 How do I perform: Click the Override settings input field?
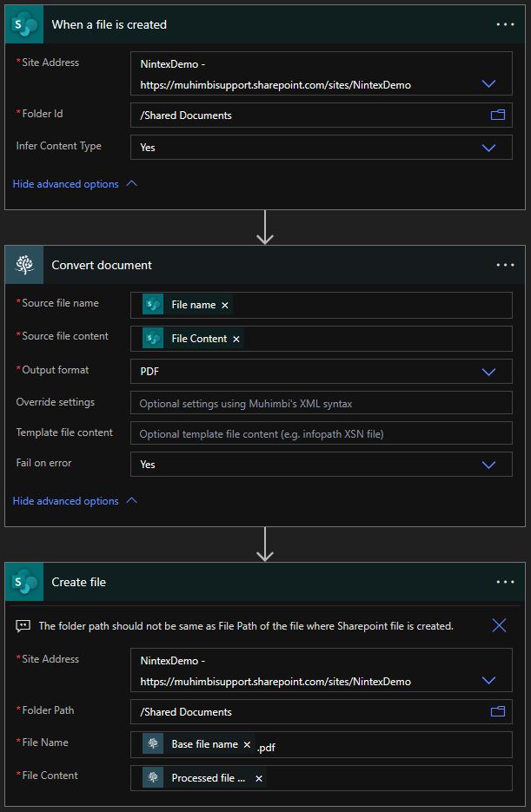click(321, 401)
